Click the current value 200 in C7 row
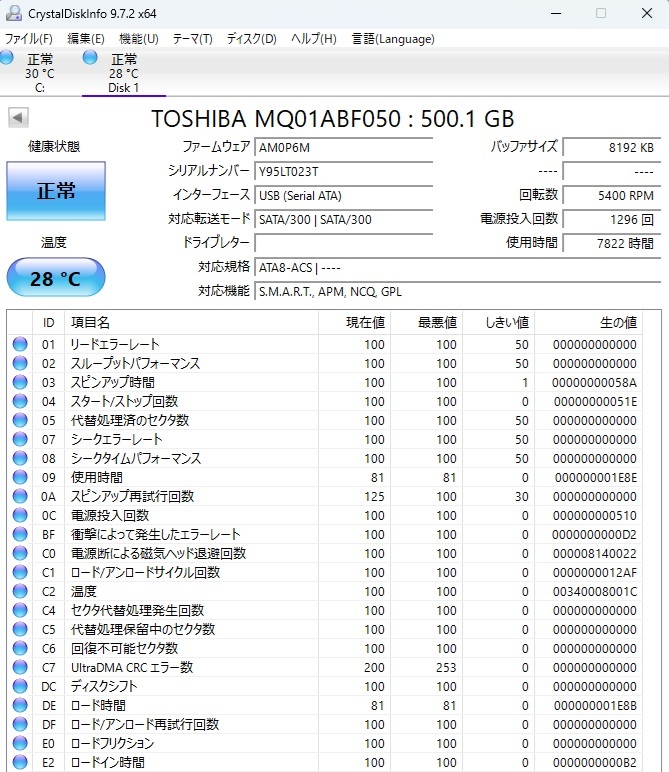The height and width of the screenshot is (772, 669). pos(374,667)
